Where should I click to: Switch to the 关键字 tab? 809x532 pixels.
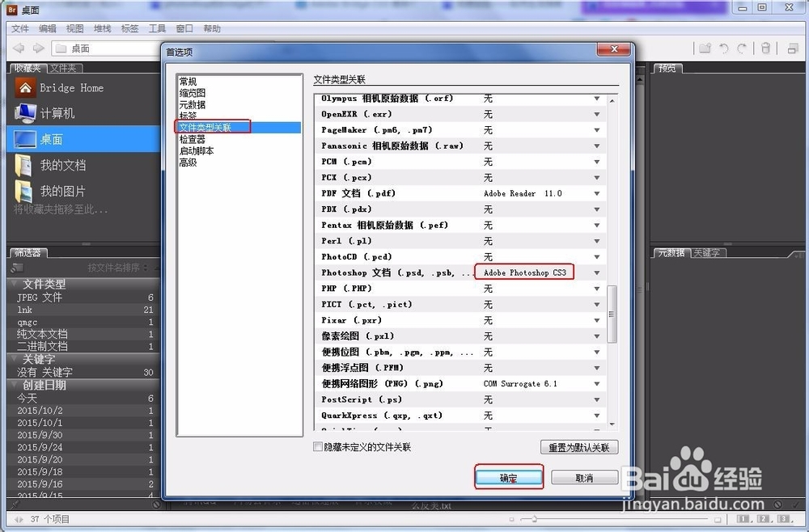point(706,252)
